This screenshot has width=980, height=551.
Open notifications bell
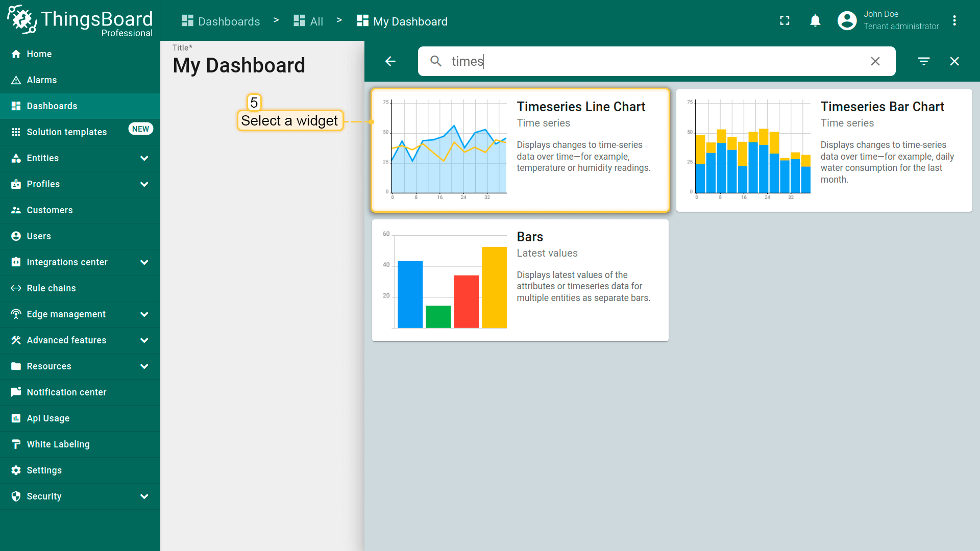point(815,20)
